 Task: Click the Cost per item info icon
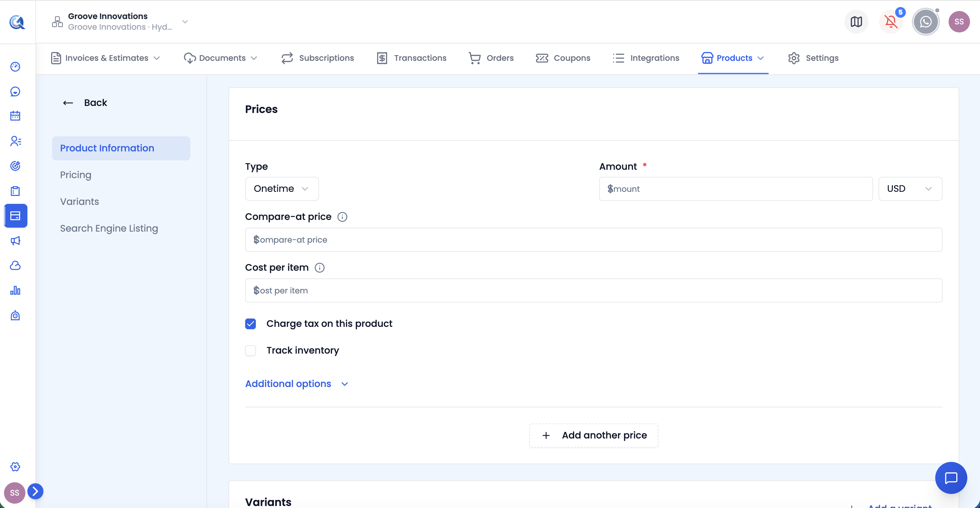coord(319,268)
